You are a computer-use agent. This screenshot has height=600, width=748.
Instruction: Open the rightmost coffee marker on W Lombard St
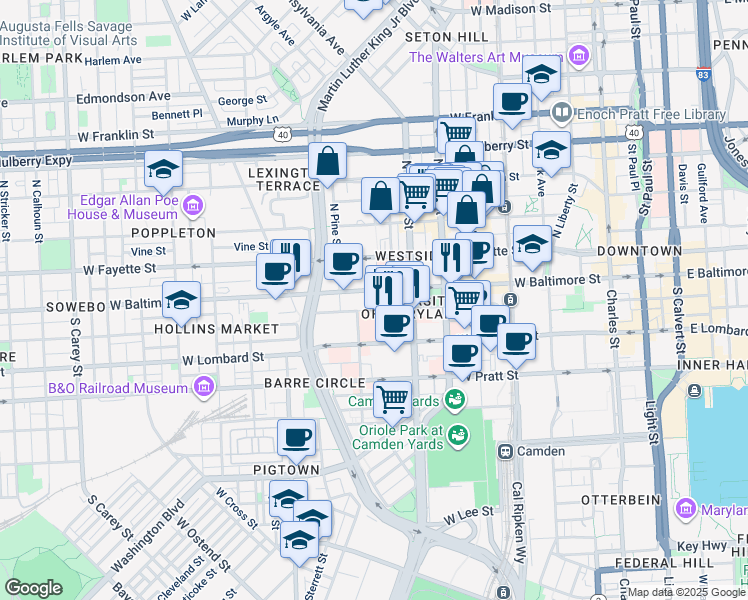point(517,343)
